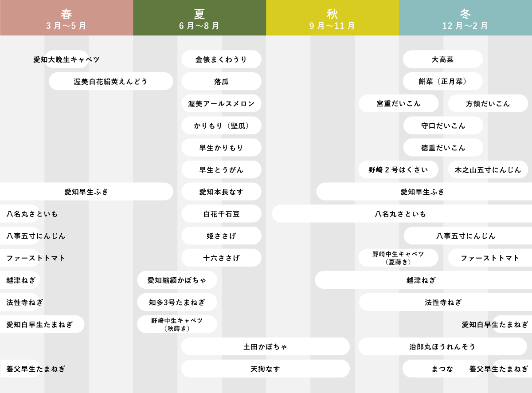This screenshot has height=393, width=532.
Task: Click the 宮重だいこん label
Action: point(399,103)
